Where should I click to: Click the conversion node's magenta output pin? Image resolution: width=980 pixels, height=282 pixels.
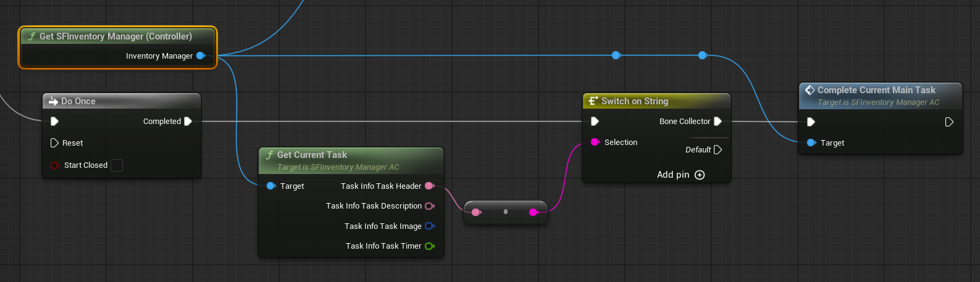pyautogui.click(x=534, y=212)
